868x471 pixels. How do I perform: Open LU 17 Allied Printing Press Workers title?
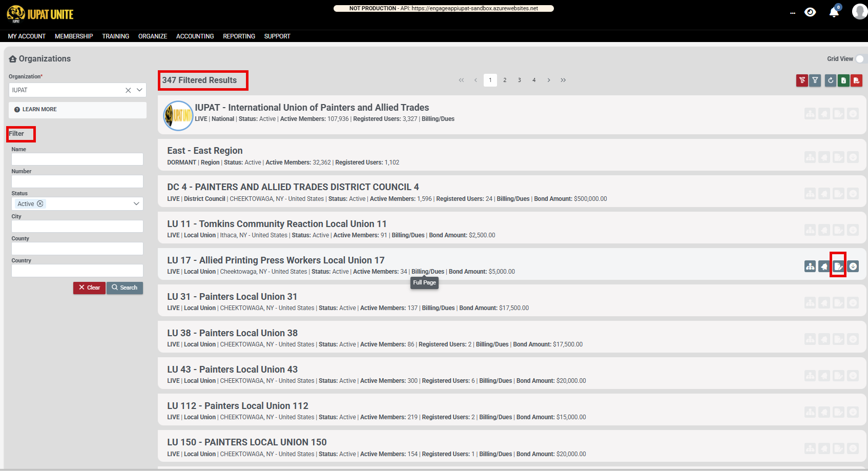point(276,260)
